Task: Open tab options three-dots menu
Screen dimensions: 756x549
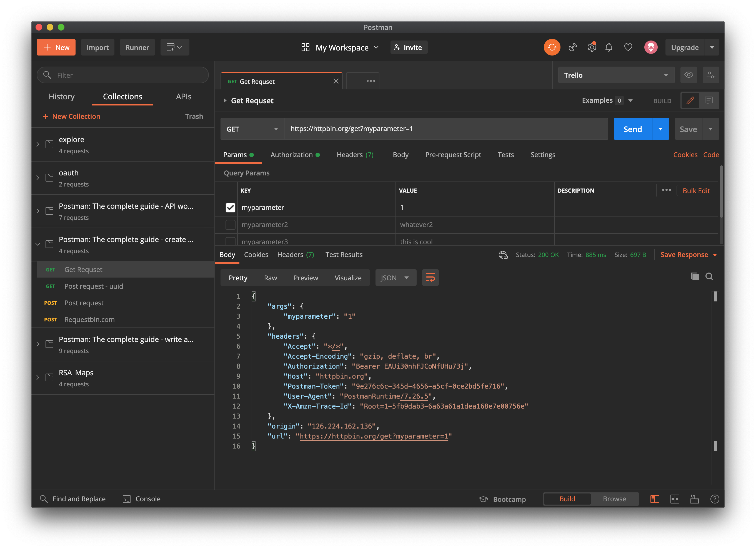Action: (371, 81)
